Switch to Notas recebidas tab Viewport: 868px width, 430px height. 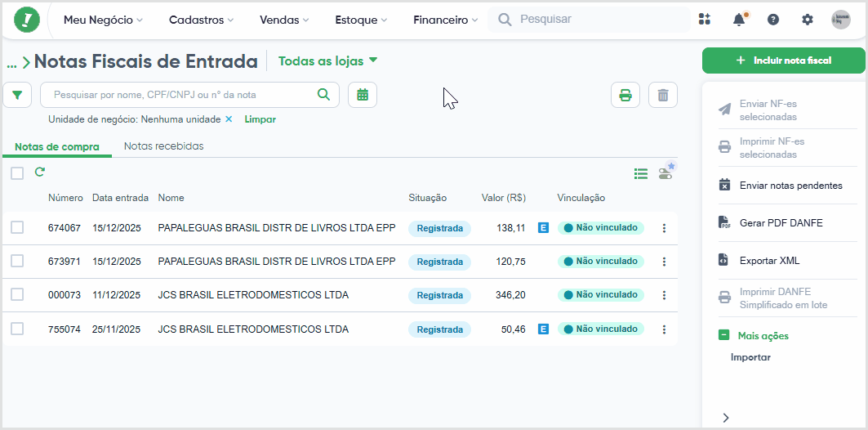(164, 146)
